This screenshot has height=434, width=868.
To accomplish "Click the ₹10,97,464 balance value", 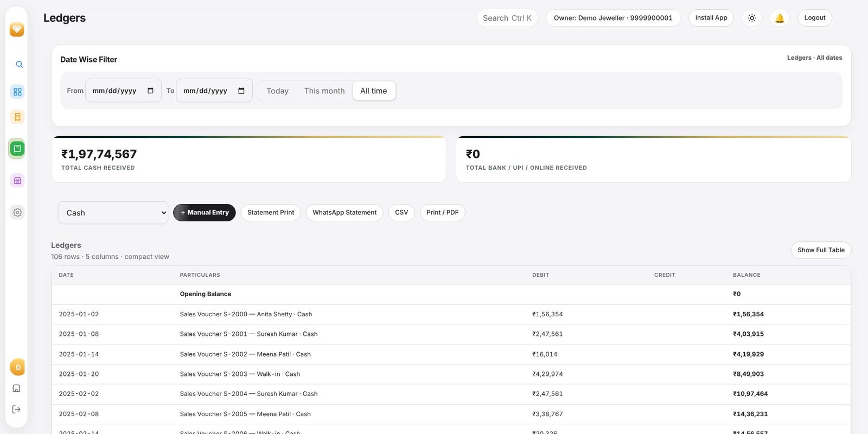I will 750,394.
